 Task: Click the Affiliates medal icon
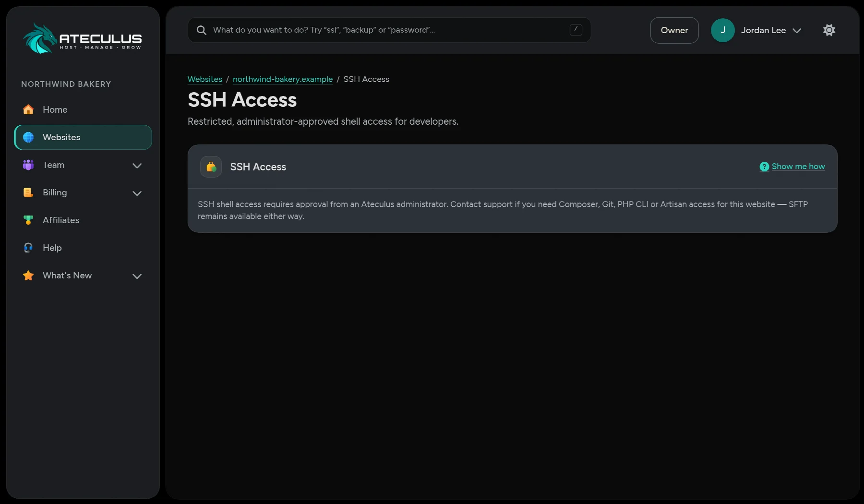tap(28, 220)
